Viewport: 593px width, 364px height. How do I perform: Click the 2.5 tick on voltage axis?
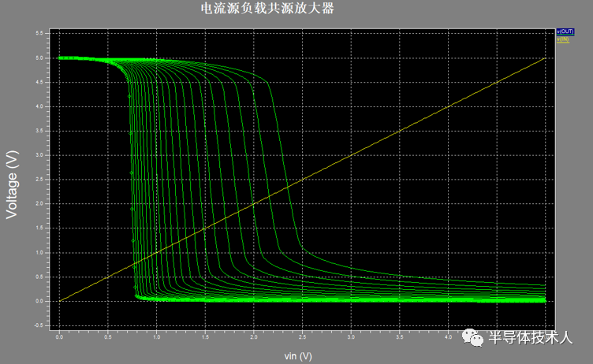39,179
